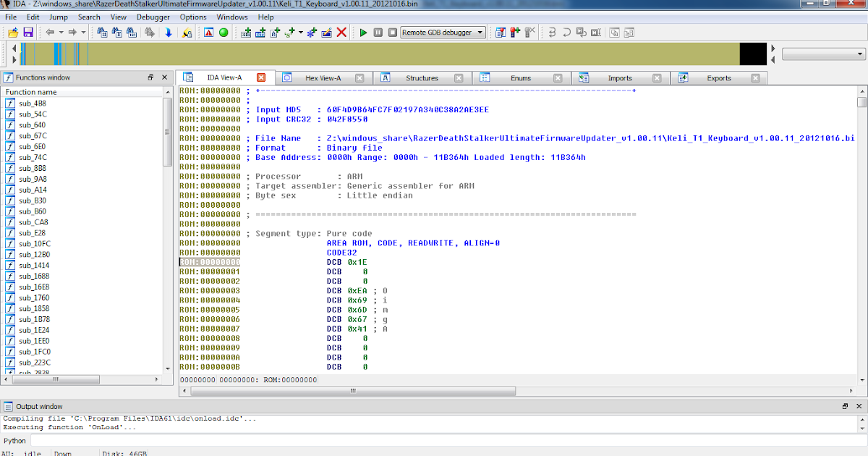Open the Search menu
This screenshot has width=868, height=456.
click(89, 17)
